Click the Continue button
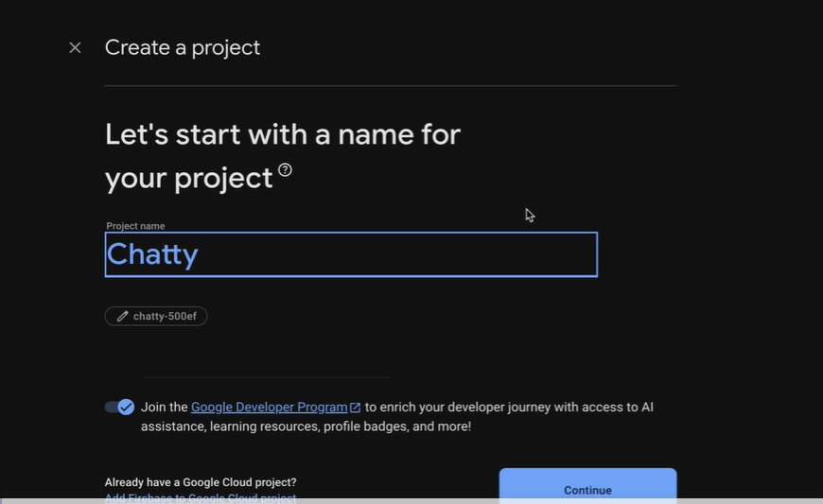Image resolution: width=823 pixels, height=504 pixels. [587, 486]
